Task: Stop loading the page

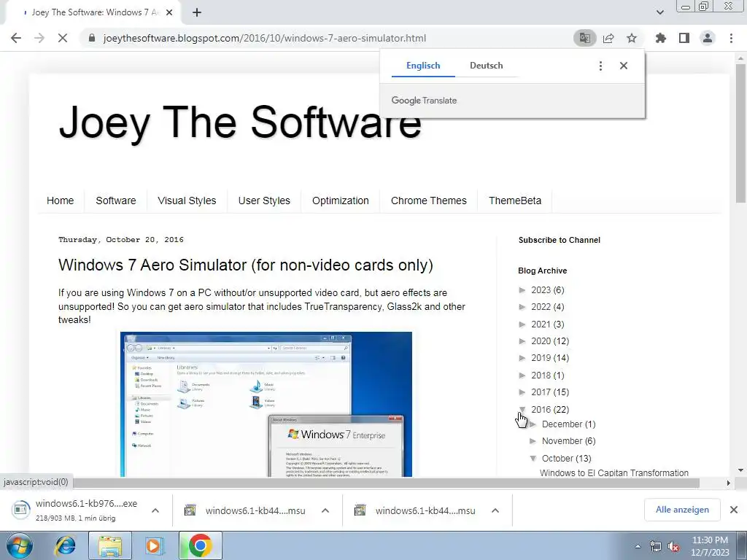Action: [x=63, y=38]
